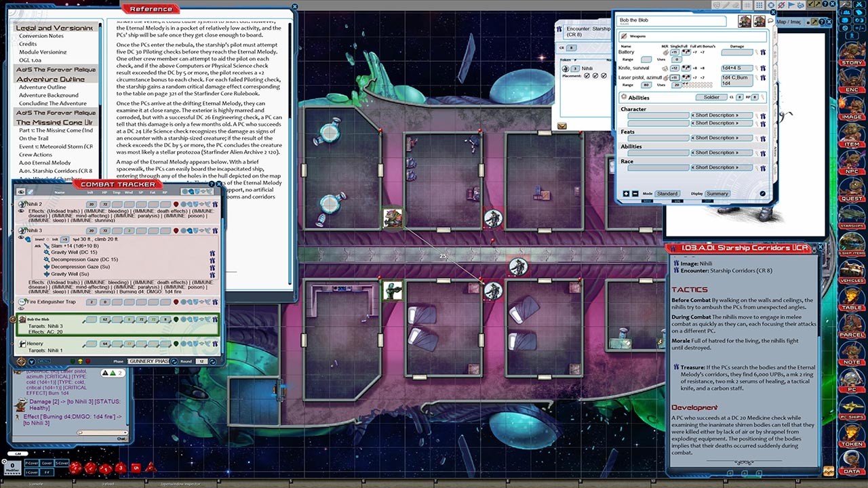The height and width of the screenshot is (488, 868).
Task: Click the next round button
Action: pyautogui.click(x=214, y=362)
